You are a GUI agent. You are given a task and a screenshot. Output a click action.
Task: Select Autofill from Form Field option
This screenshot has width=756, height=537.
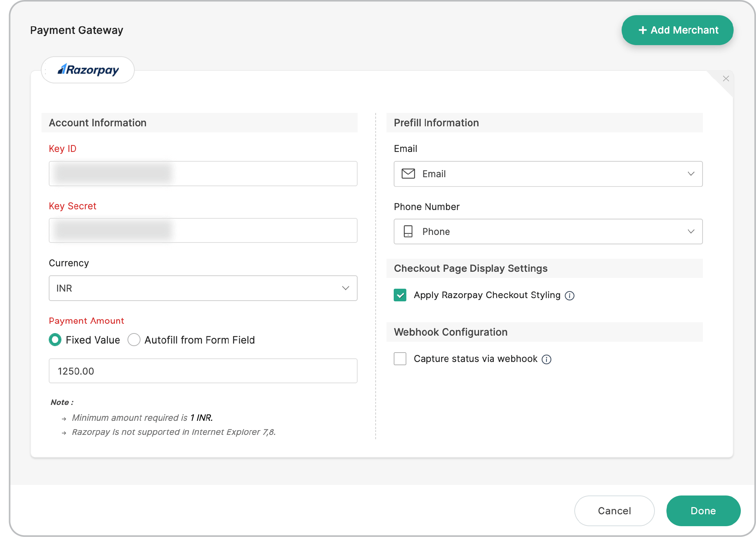pos(134,340)
